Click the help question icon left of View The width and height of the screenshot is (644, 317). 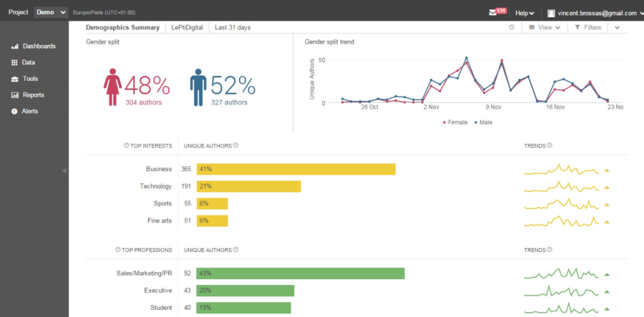512,27
